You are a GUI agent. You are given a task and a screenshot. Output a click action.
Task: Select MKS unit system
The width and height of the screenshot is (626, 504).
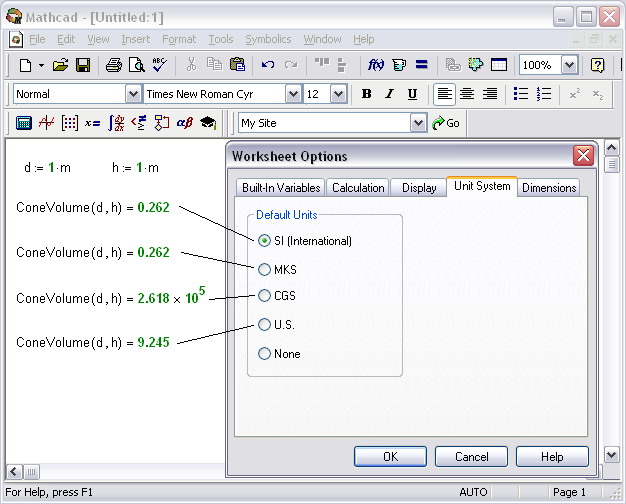click(x=264, y=270)
